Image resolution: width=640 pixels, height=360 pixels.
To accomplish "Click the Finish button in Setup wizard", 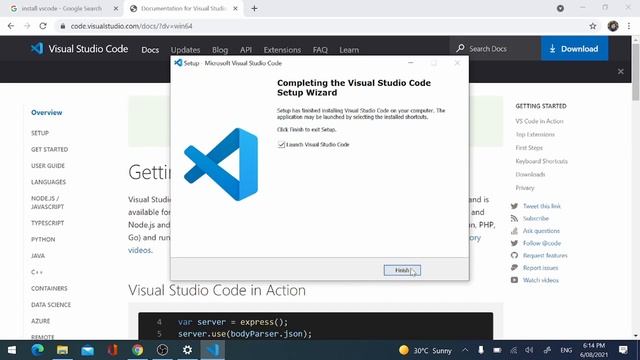I will pyautogui.click(x=402, y=270).
